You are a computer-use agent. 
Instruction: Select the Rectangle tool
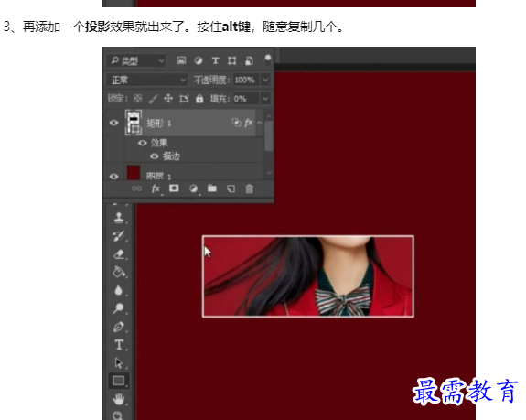[x=119, y=381]
